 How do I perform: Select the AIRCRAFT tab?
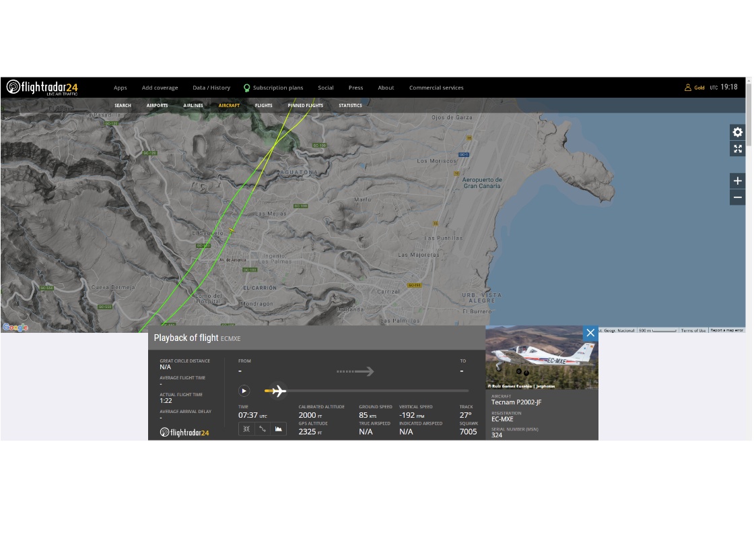pyautogui.click(x=229, y=105)
